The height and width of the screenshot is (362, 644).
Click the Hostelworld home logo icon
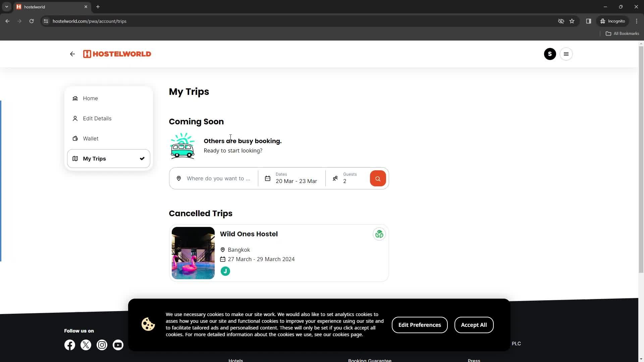point(117,54)
